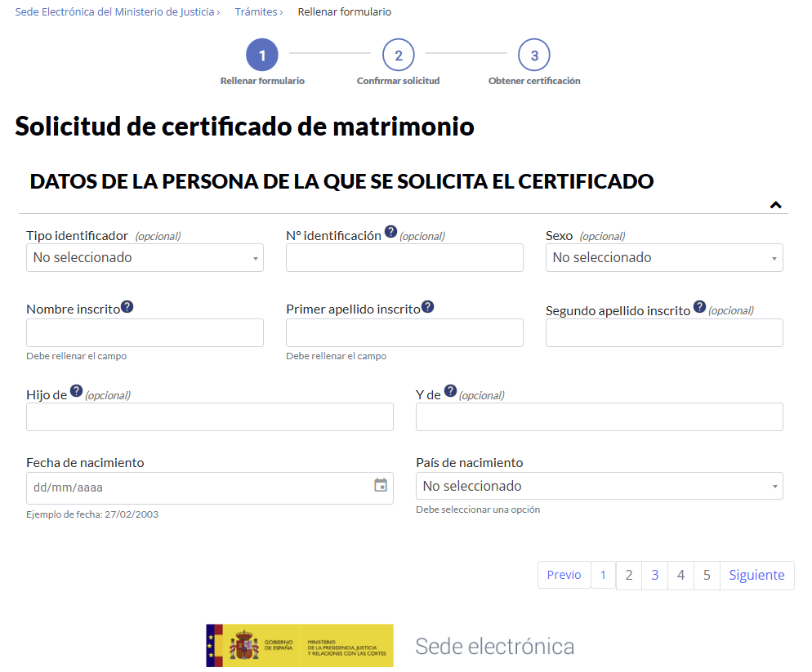The height and width of the screenshot is (672, 812).
Task: Click step circle 1 Rellenar formulario
Action: [261, 56]
